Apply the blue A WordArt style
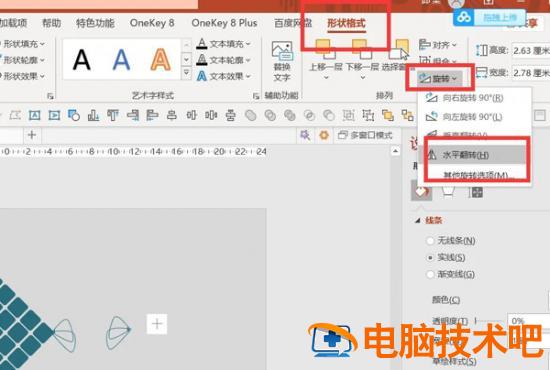The width and height of the screenshot is (550, 370). coord(121,60)
